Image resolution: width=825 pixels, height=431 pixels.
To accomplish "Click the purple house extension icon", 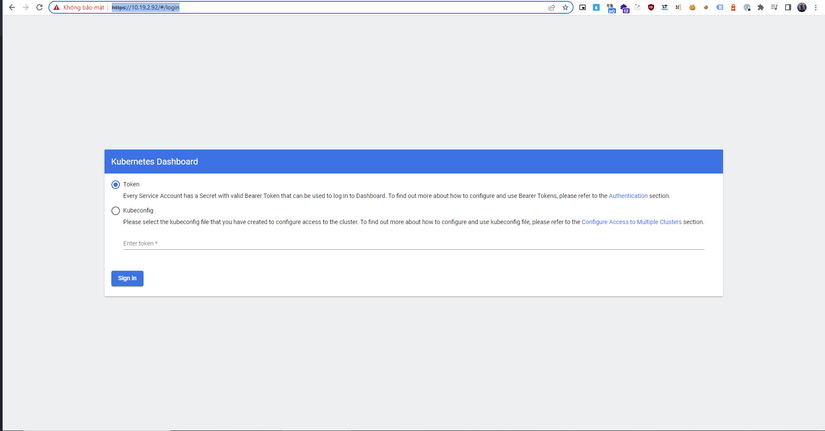I will (x=624, y=8).
